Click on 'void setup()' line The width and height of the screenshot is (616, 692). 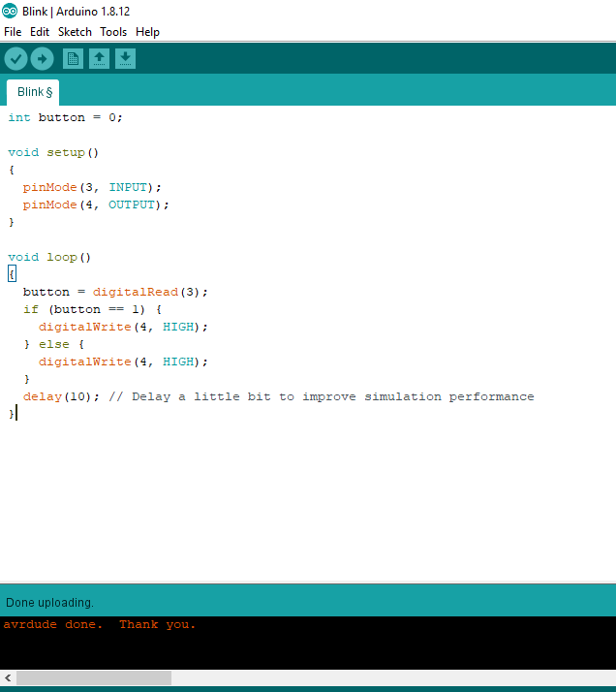click(53, 153)
